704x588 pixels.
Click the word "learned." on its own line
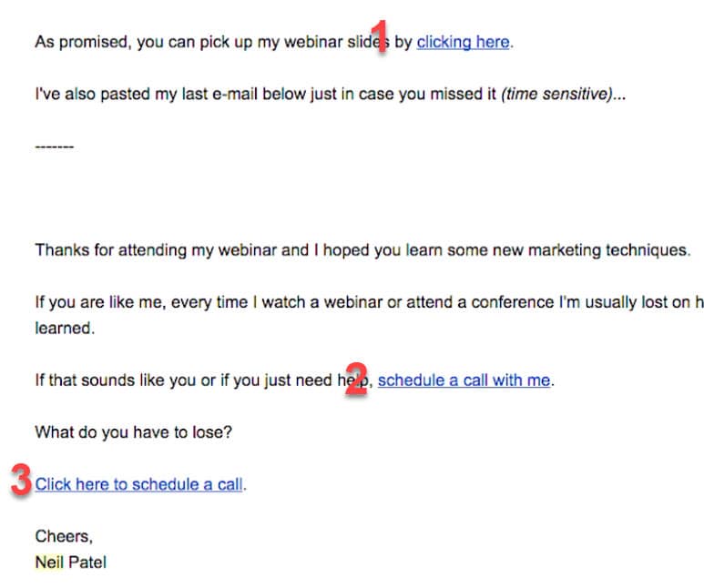[65, 329]
